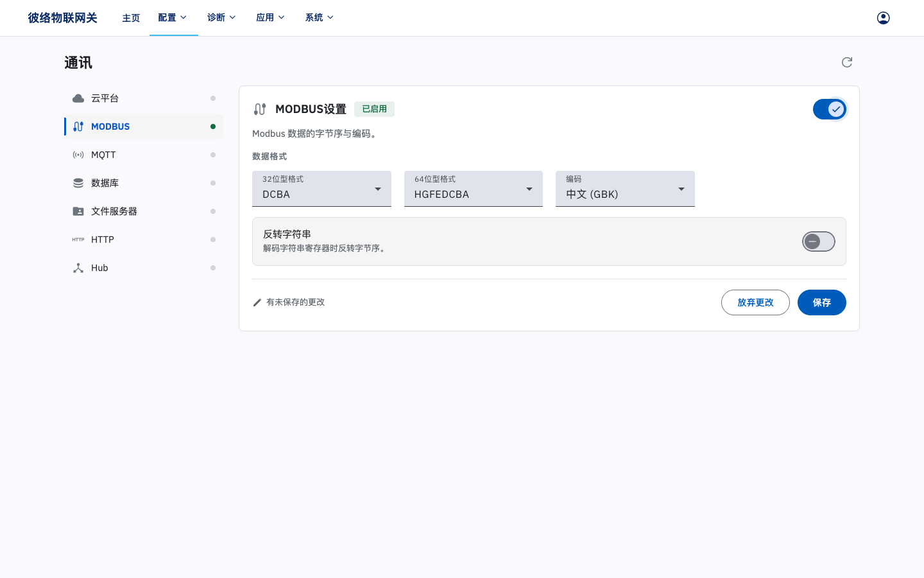Open the 32位型格式 dropdown

pos(321,189)
